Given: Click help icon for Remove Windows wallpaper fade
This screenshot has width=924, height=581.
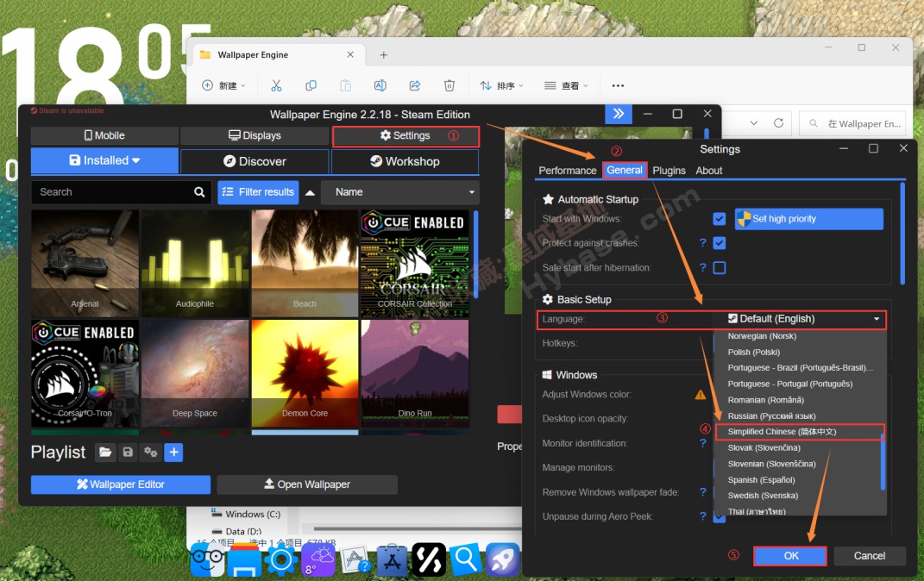Looking at the screenshot, I should click(x=702, y=492).
